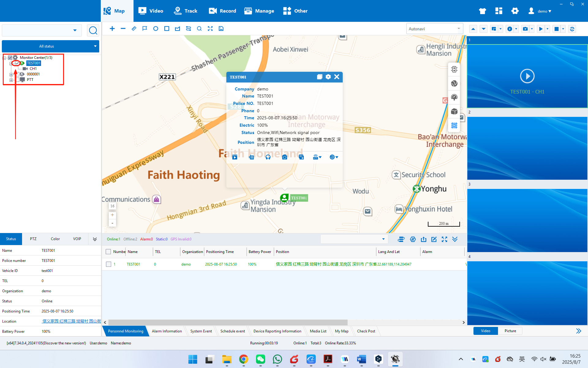This screenshot has width=588, height=368.
Task: Open the Record menu tab
Action: tap(222, 11)
